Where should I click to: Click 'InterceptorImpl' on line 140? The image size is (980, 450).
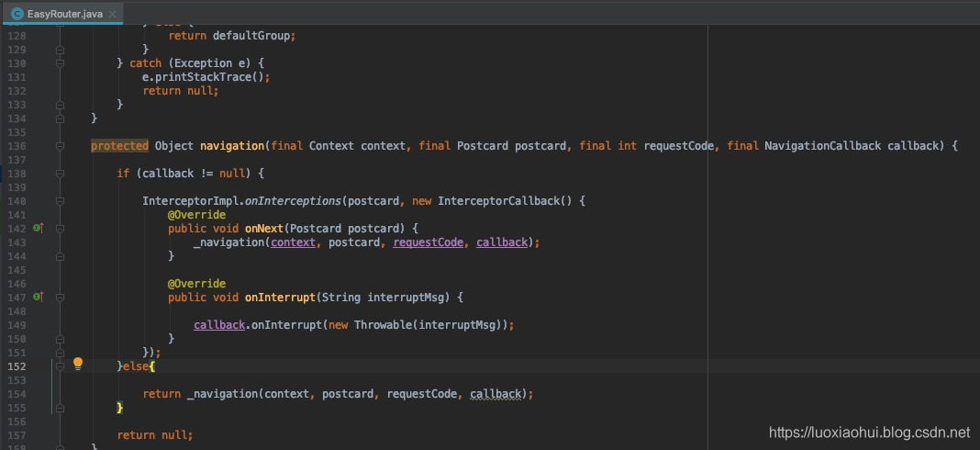pos(190,201)
